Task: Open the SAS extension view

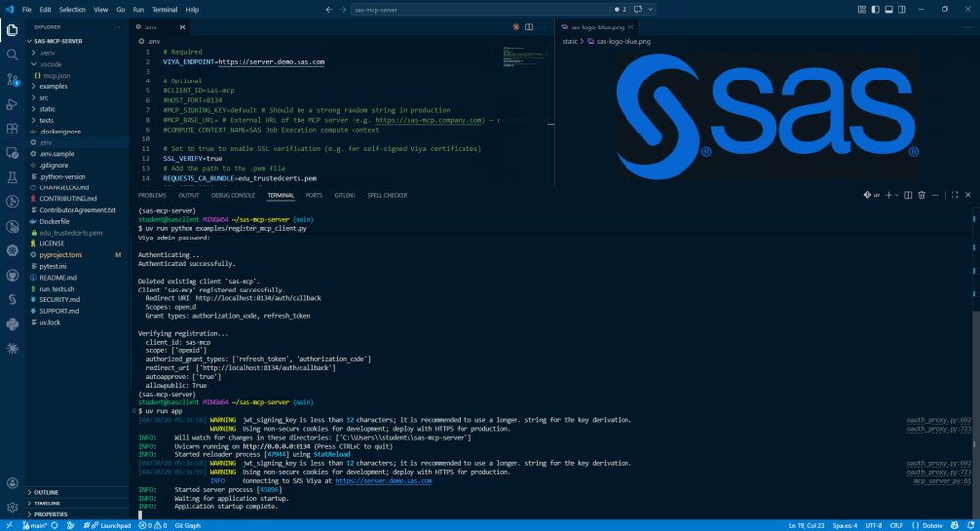Action: [12, 300]
